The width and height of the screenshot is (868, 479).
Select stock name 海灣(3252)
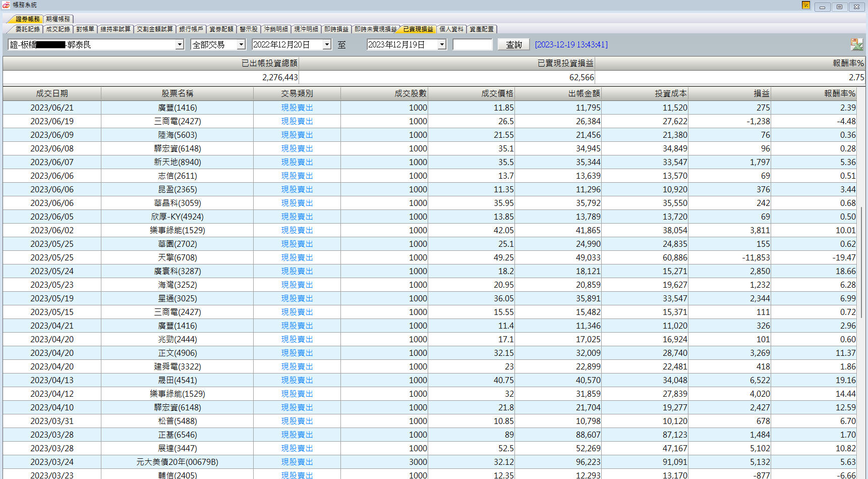[178, 285]
